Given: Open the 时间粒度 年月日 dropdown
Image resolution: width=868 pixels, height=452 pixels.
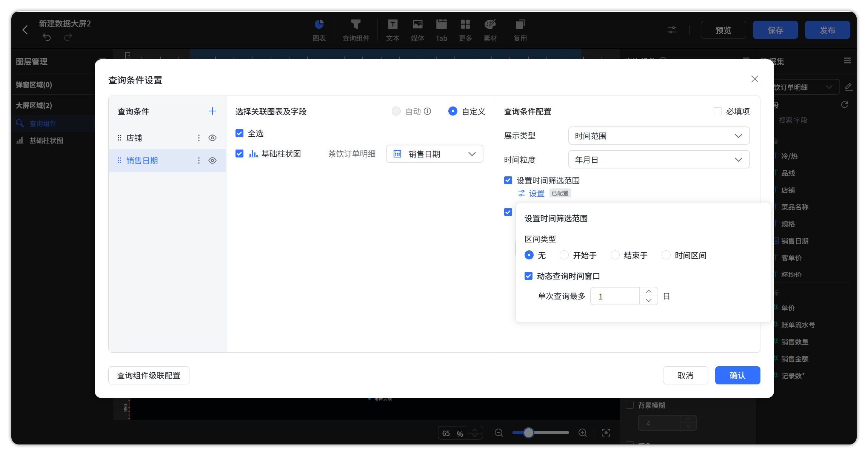Looking at the screenshot, I should click(659, 159).
